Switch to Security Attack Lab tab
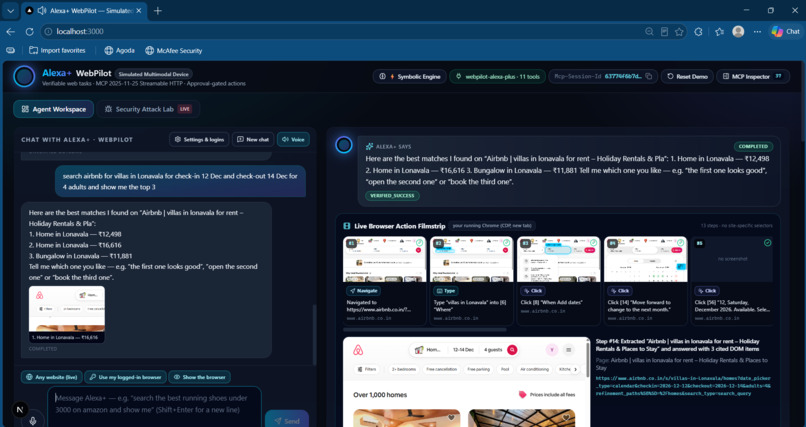 click(149, 109)
